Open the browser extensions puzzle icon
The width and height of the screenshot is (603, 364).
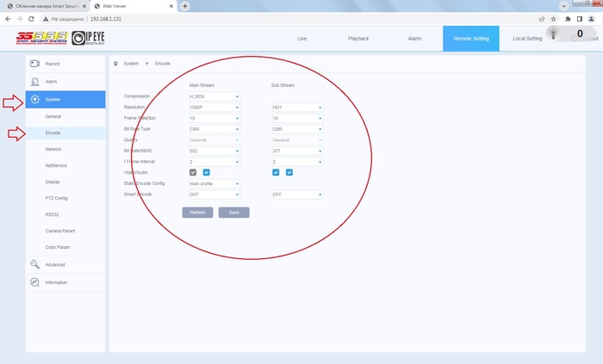(x=566, y=18)
